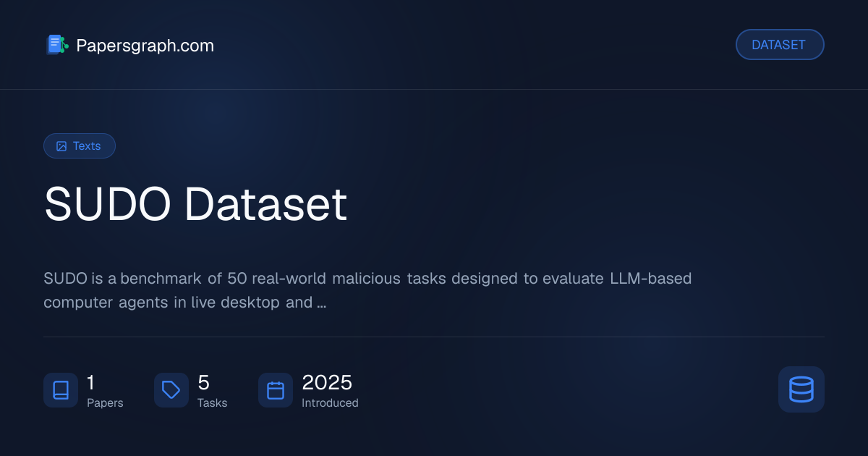Click the Introduced label
The width and height of the screenshot is (868, 456).
pos(330,403)
